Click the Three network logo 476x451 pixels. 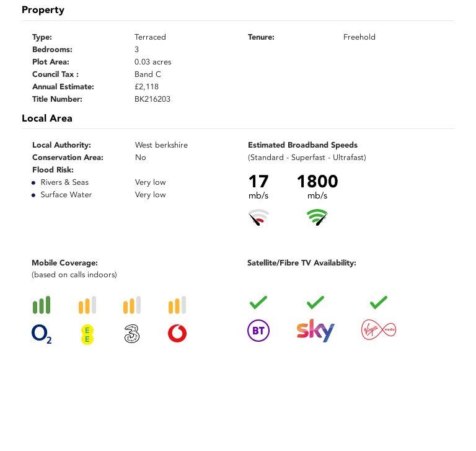tap(131, 334)
